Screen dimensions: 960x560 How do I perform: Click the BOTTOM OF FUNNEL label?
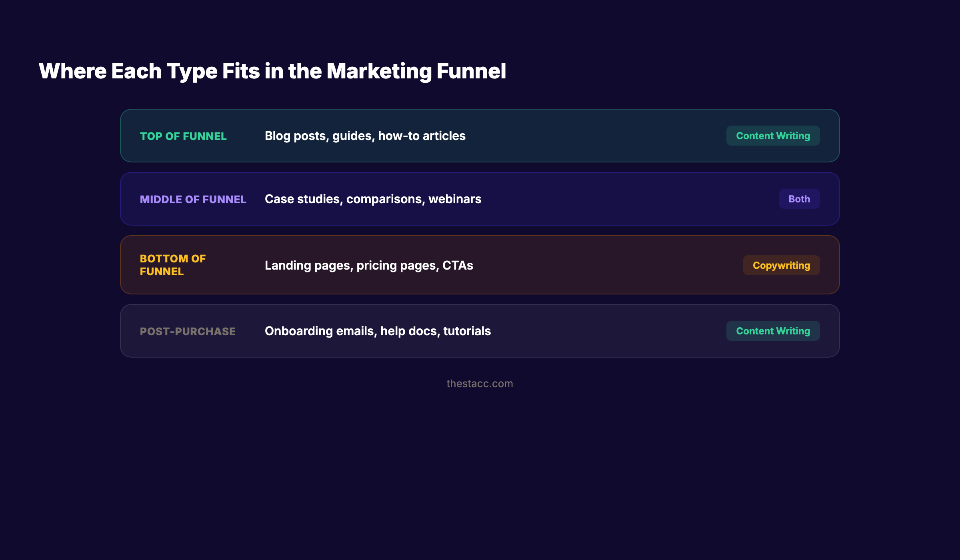[173, 265]
